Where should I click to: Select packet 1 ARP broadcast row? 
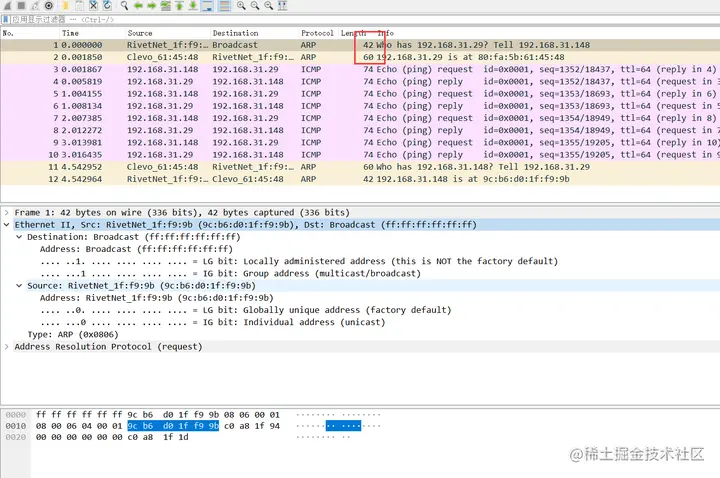click(360, 45)
